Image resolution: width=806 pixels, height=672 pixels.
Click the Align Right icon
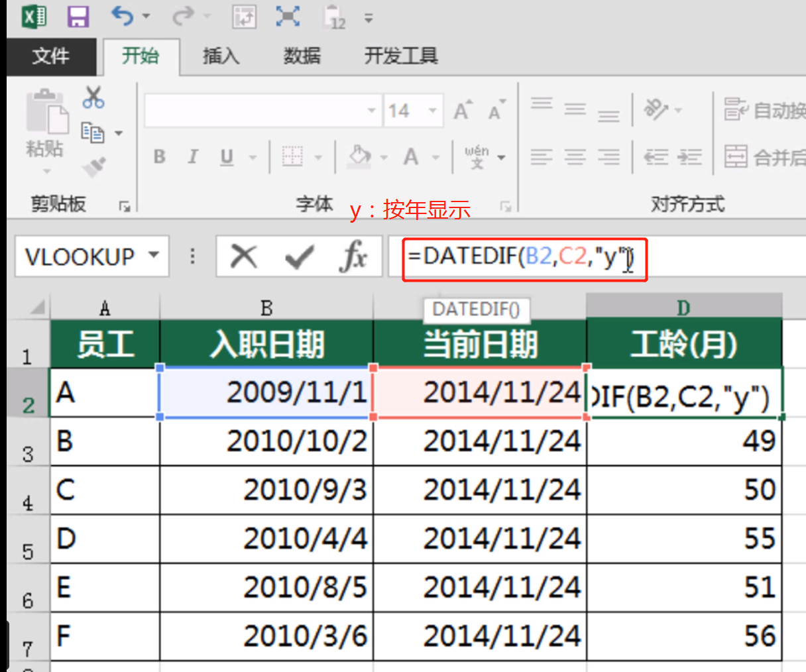pyautogui.click(x=608, y=157)
